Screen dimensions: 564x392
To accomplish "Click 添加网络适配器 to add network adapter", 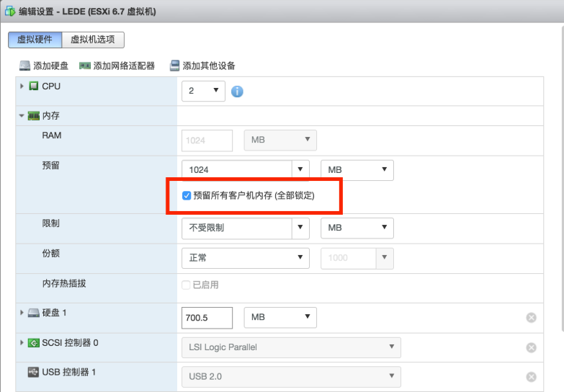I will (117, 66).
